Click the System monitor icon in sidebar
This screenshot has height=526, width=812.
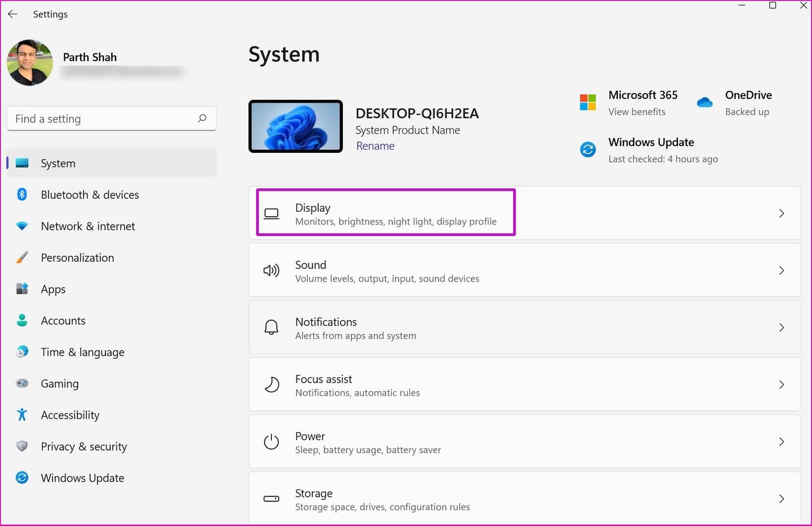tap(22, 163)
